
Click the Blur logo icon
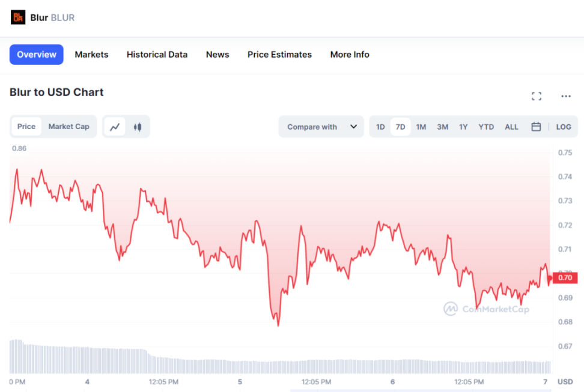18,17
